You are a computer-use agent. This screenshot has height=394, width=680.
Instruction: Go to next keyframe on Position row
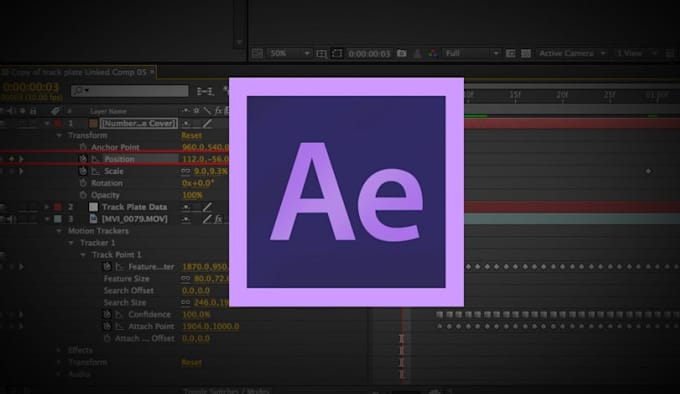pos(21,159)
